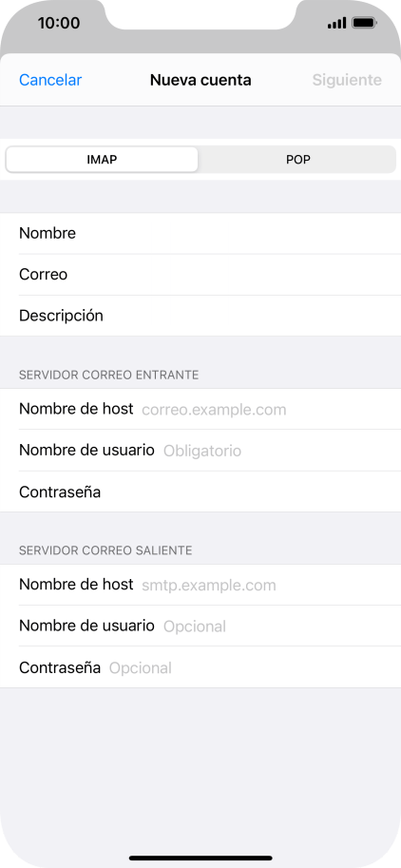401x868 pixels.
Task: Tap outgoing host field smtp.example.com
Action: [x=200, y=585]
